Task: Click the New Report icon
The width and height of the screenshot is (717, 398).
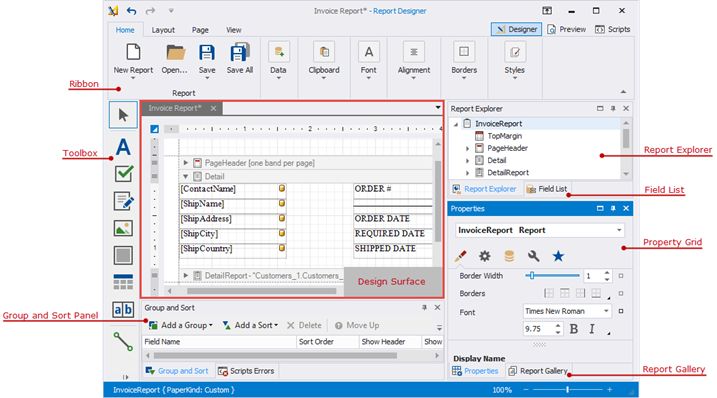Action: pyautogui.click(x=133, y=52)
